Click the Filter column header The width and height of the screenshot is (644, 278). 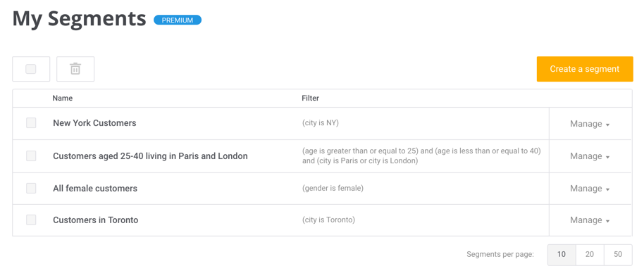pos(311,99)
